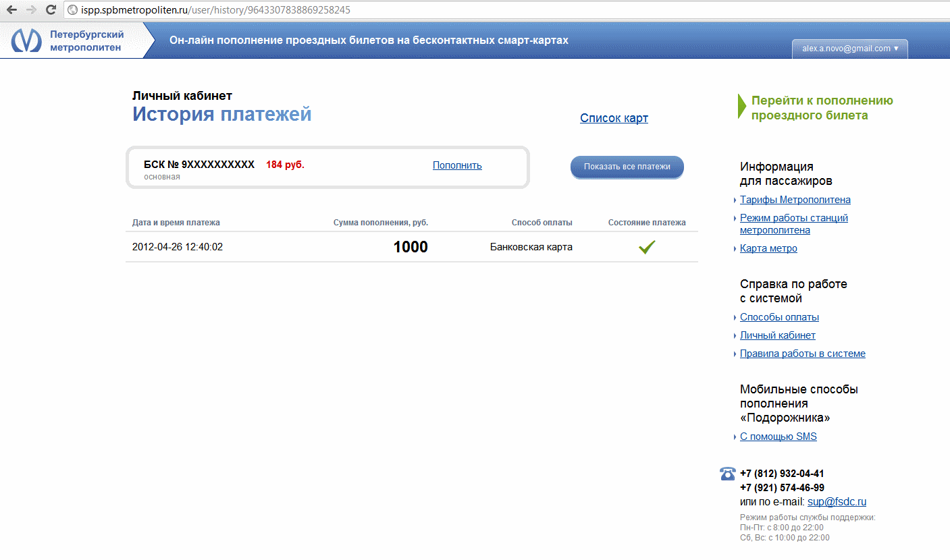950x560 pixels.
Task: Click the browser back arrow
Action: click(x=11, y=10)
